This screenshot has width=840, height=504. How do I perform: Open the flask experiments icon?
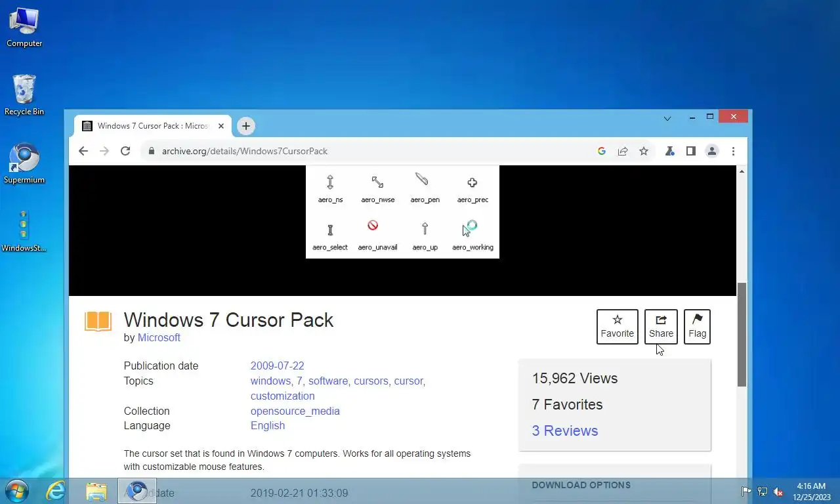point(669,151)
